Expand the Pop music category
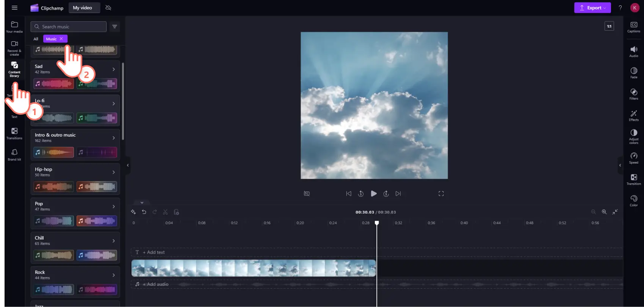This screenshot has height=307, width=644. 113,207
